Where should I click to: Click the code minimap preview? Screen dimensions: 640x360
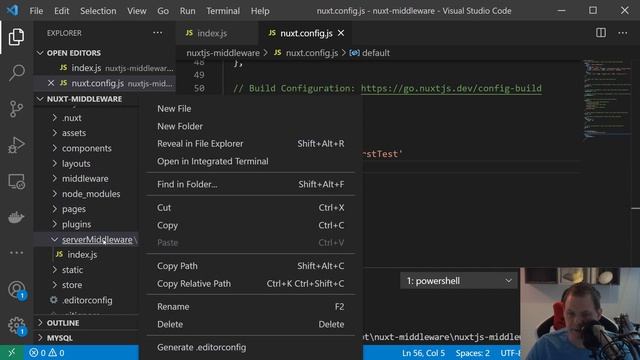tap(606, 100)
